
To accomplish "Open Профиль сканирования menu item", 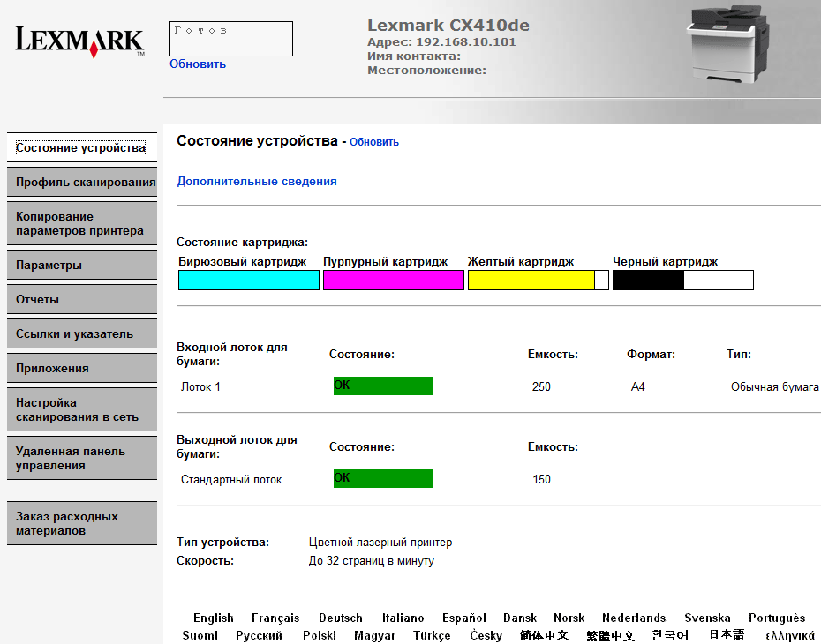I will [82, 182].
